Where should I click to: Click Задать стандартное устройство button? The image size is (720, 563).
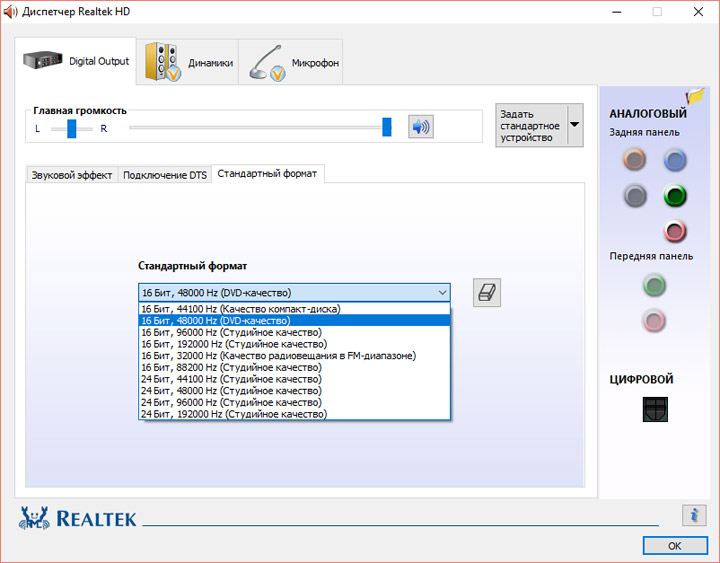[531, 125]
